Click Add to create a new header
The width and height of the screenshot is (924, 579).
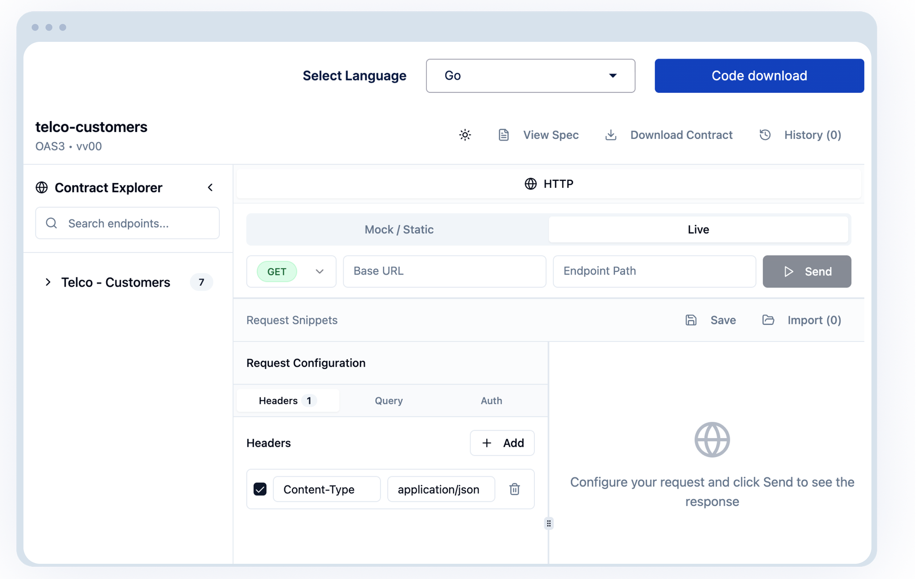502,443
